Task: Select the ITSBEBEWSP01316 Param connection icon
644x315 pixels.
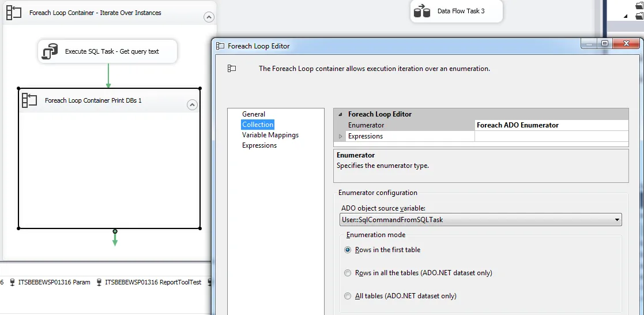Action: pyautogui.click(x=12, y=282)
